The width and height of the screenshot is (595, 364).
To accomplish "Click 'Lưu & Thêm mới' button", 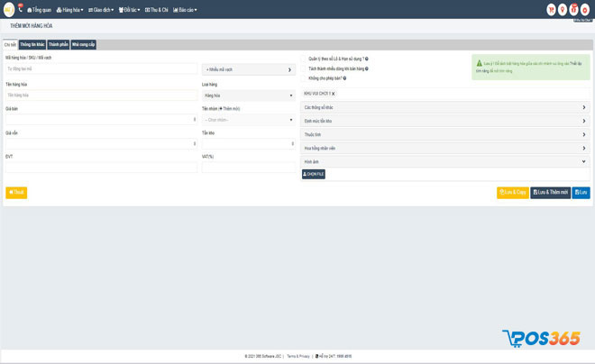I will (551, 193).
